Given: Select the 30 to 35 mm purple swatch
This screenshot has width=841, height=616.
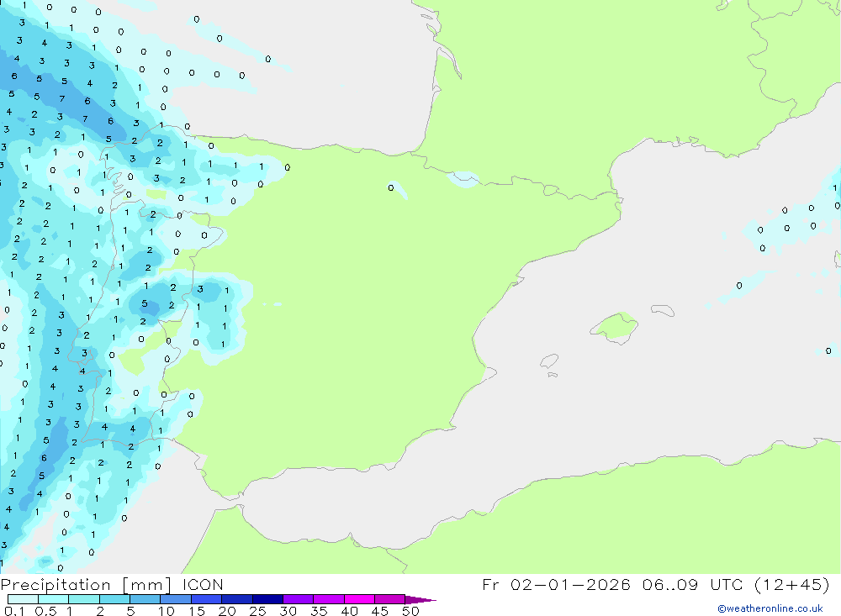Looking at the screenshot, I should point(298,599).
